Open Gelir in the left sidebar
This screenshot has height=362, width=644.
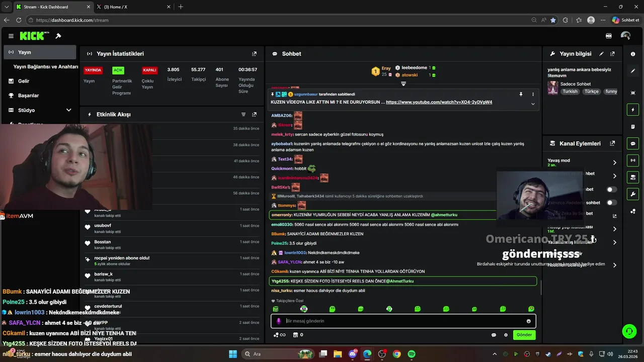point(40,81)
